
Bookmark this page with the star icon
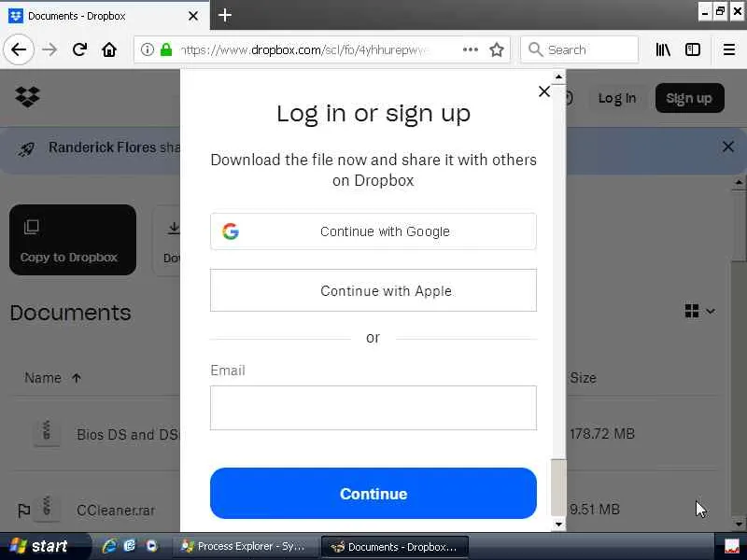tap(497, 49)
